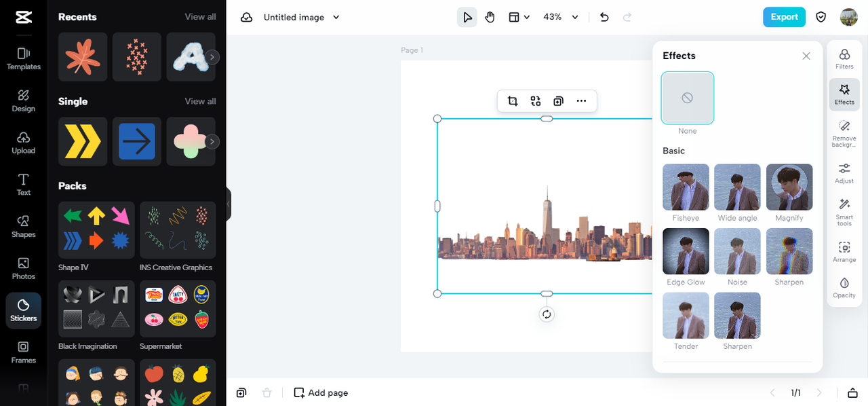View all Recents stickers

tap(201, 16)
